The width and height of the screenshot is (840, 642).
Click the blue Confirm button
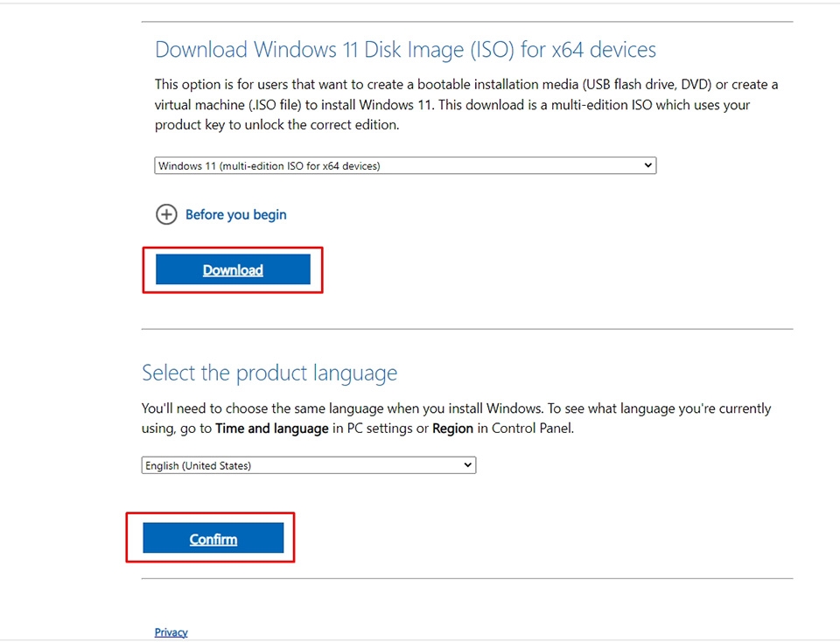213,538
